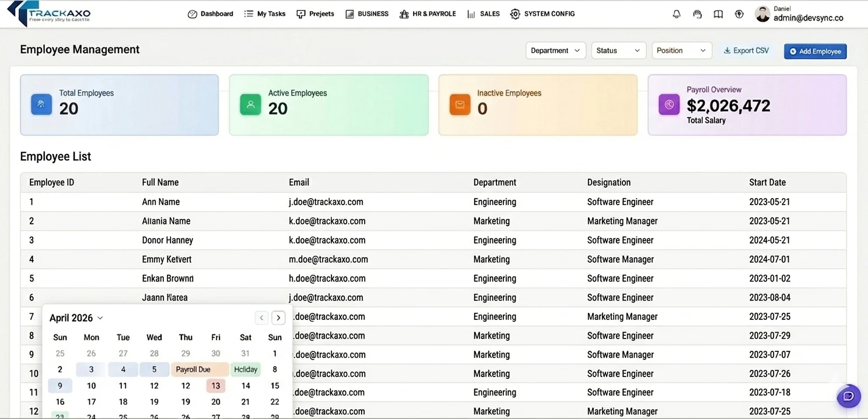
Task: Click Export CSV
Action: point(746,50)
